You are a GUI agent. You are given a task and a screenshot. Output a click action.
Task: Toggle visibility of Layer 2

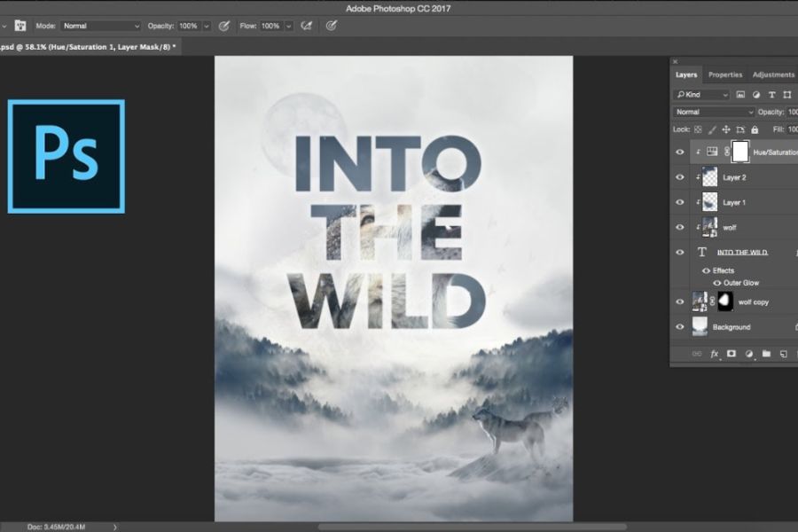pos(680,177)
